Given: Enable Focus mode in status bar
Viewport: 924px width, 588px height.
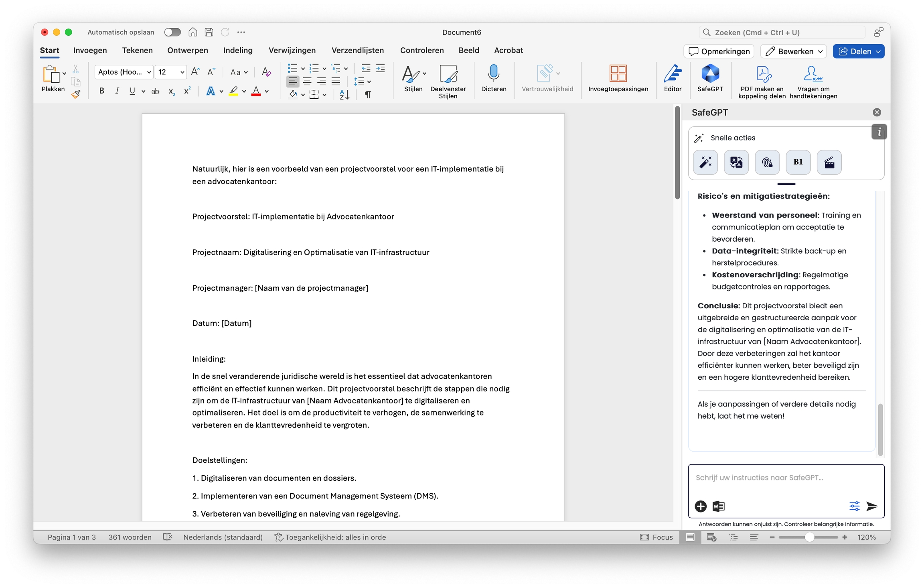Looking at the screenshot, I should tap(657, 537).
